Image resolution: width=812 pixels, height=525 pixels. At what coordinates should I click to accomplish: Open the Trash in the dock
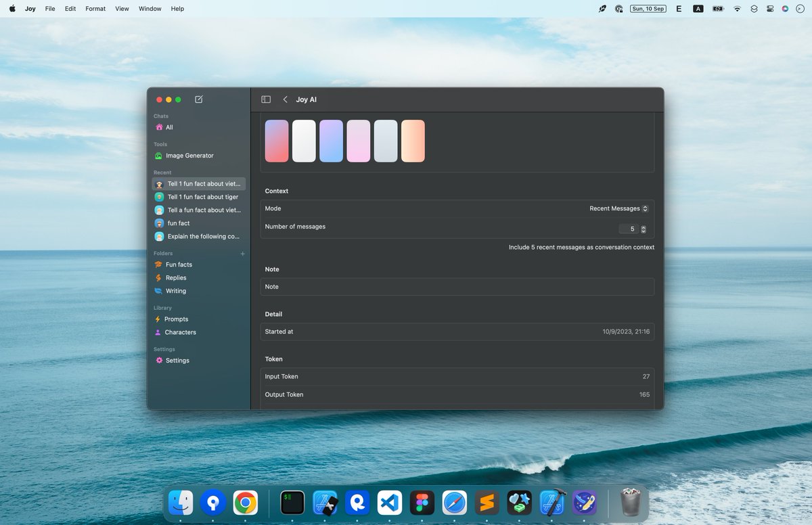tap(631, 503)
